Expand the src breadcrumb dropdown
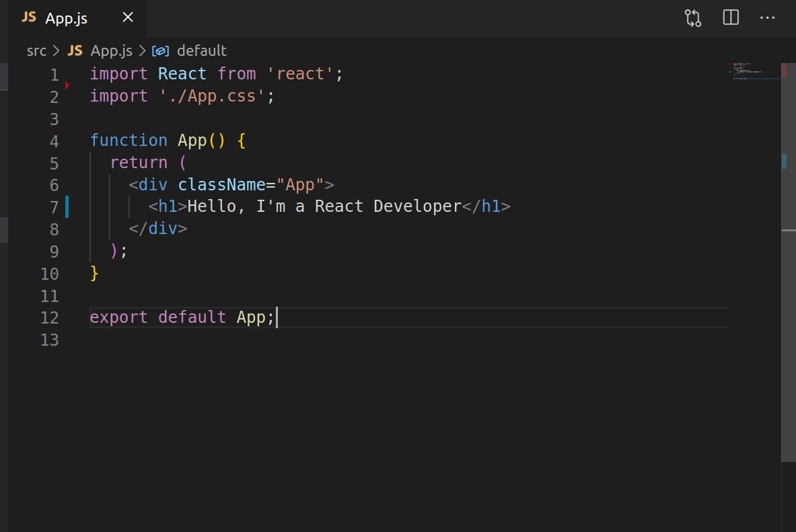796x532 pixels. click(x=36, y=50)
